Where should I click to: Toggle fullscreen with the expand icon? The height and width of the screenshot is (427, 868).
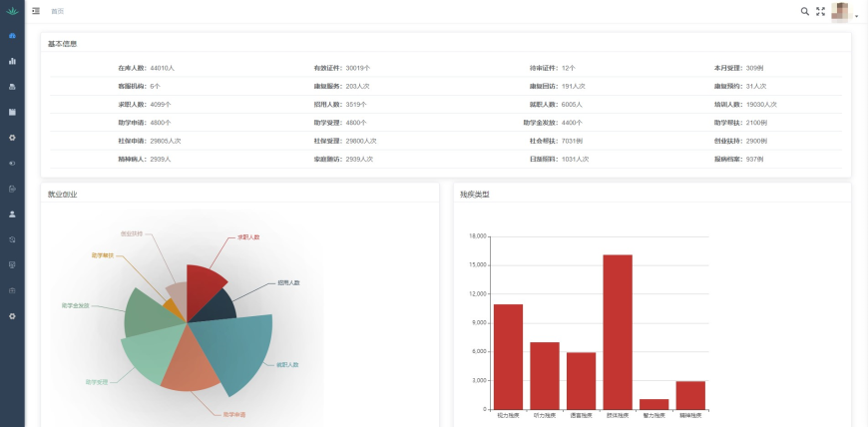pos(820,11)
